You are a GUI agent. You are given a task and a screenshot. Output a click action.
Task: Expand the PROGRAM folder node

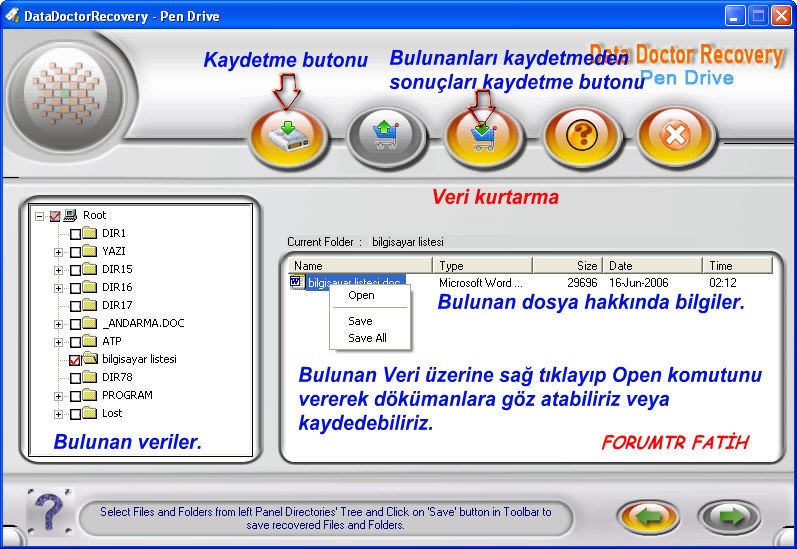pos(58,396)
